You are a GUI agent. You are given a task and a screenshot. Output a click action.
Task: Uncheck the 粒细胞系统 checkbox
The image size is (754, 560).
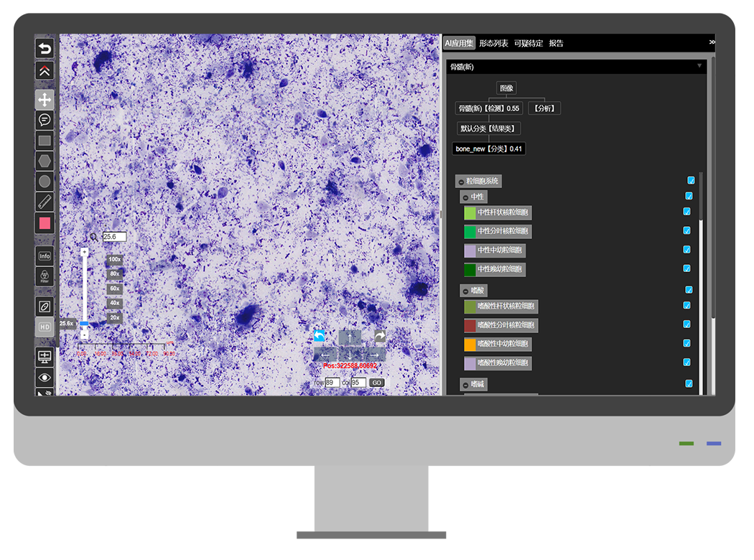coord(691,180)
